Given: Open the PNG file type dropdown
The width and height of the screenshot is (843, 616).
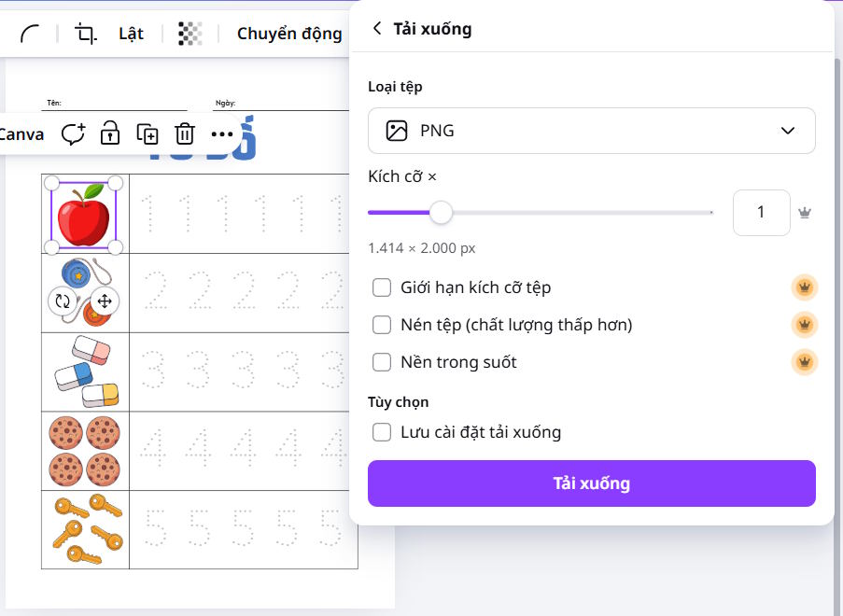Looking at the screenshot, I should tap(591, 131).
